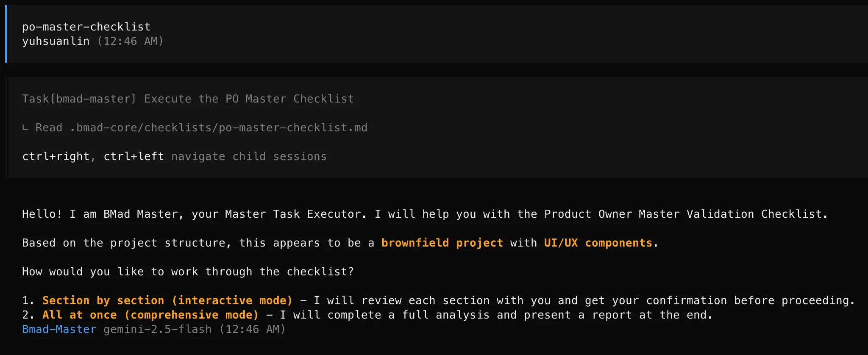The height and width of the screenshot is (355, 868).
Task: Click the Read tool call word
Action: 49,128
